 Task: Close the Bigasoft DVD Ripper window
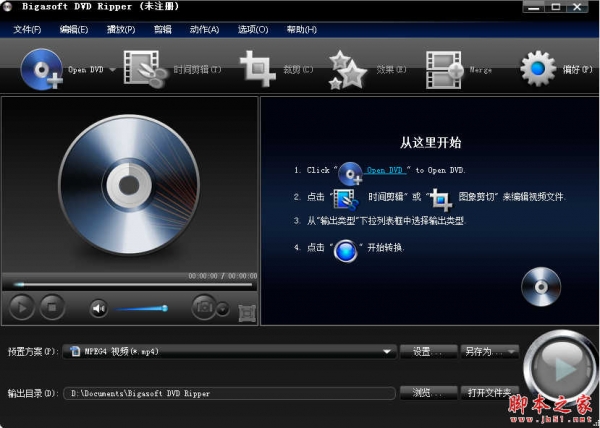pyautogui.click(x=577, y=7)
